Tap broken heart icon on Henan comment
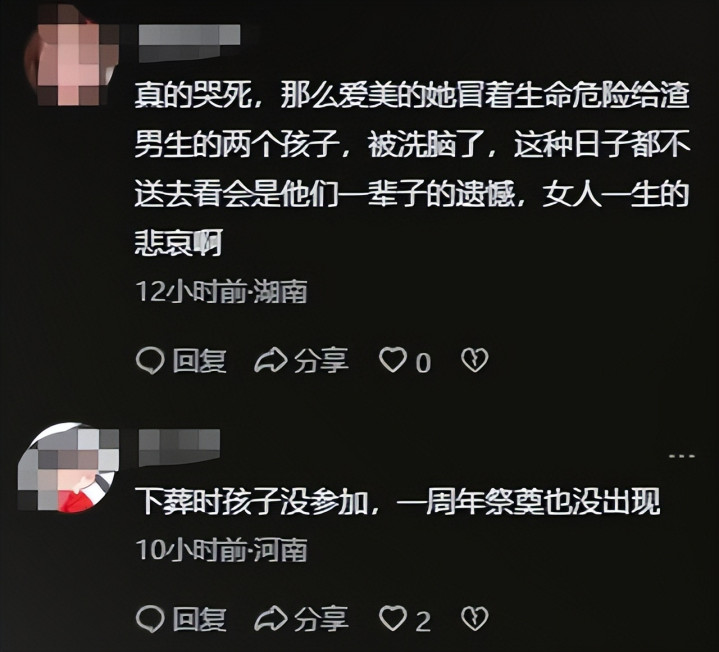 pyautogui.click(x=475, y=619)
